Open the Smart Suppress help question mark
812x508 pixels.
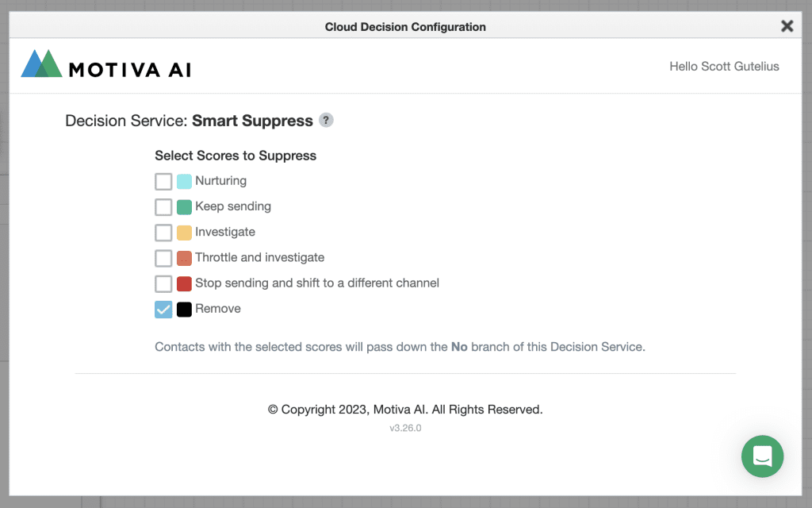[x=326, y=121]
